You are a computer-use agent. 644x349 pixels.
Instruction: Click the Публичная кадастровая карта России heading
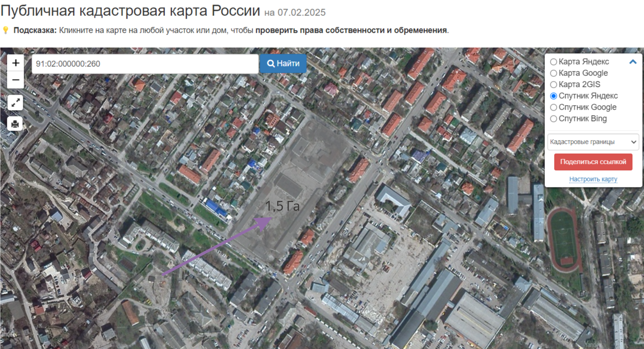pos(130,11)
